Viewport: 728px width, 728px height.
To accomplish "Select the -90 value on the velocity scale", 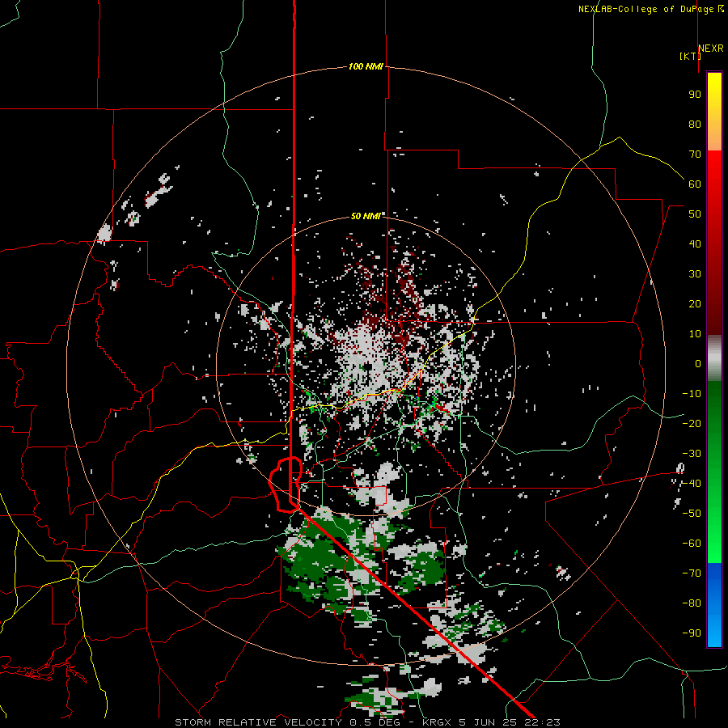I will (x=692, y=633).
